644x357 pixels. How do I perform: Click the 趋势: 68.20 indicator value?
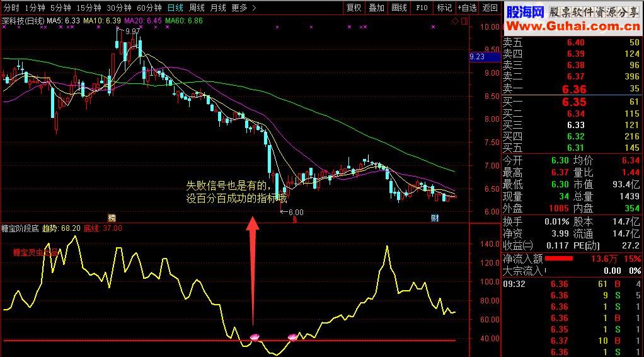61,228
